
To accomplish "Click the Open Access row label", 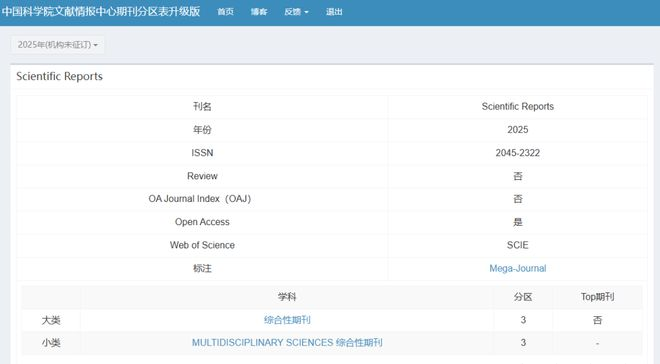I will pyautogui.click(x=202, y=222).
